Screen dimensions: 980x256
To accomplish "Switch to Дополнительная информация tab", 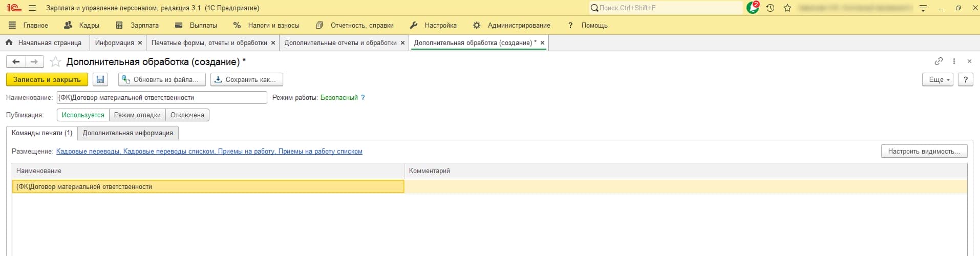I will click(128, 133).
